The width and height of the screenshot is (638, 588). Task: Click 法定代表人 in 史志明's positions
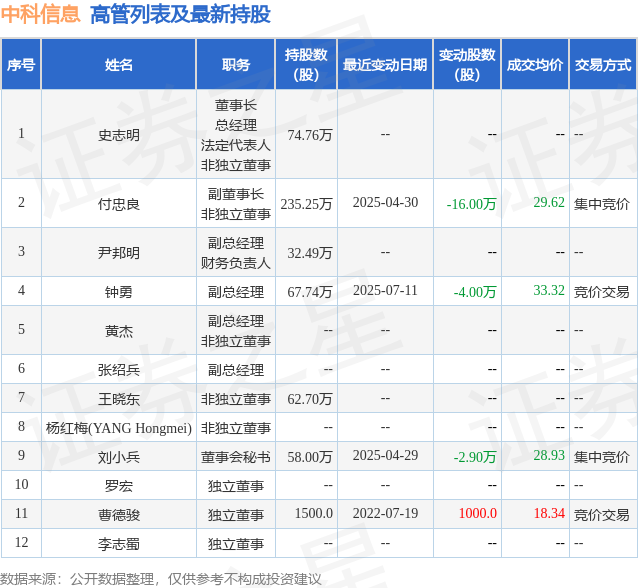236,145
